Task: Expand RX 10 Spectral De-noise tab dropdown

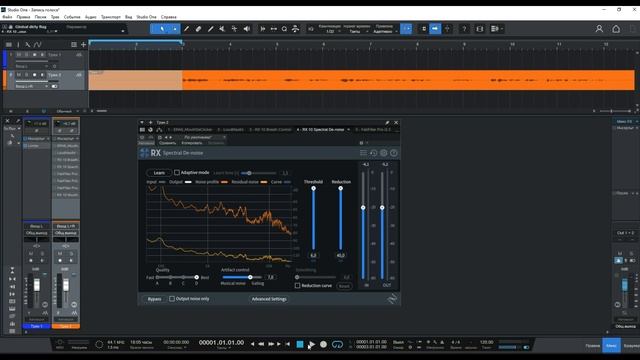Action: point(349,130)
